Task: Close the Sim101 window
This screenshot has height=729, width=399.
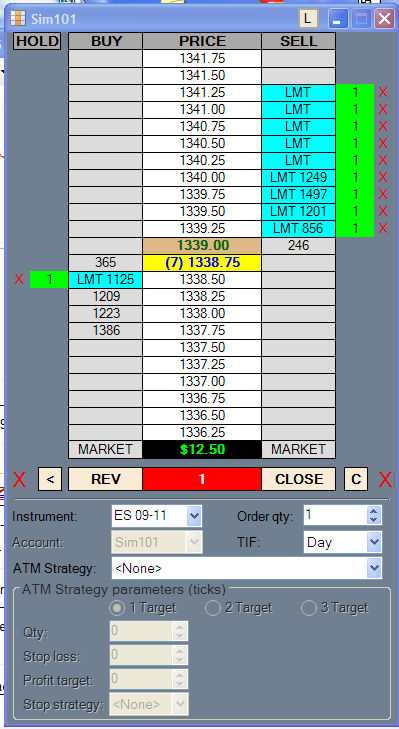Action: [x=385, y=19]
